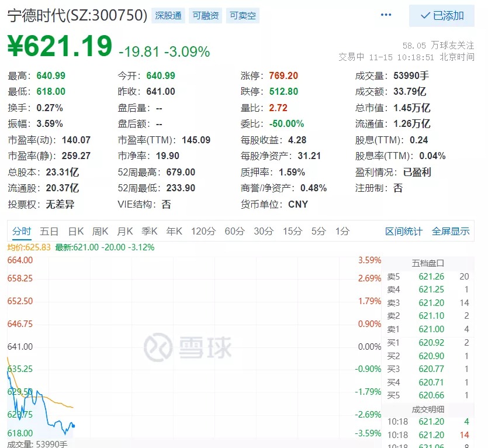Viewport: 488px width, 448px height.
Task: Click the 买2 order row at 620.90
Action: point(428,356)
